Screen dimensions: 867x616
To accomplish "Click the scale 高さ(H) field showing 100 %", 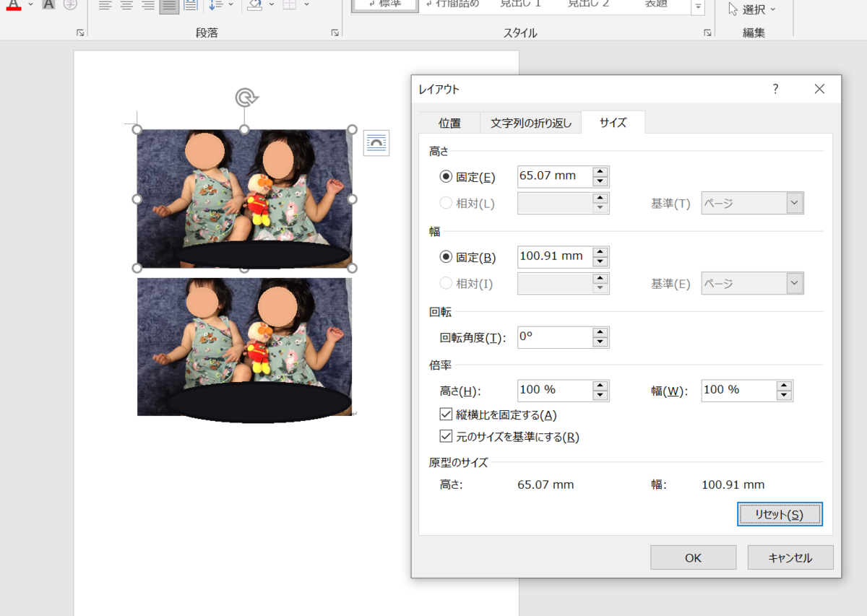I will tap(555, 390).
